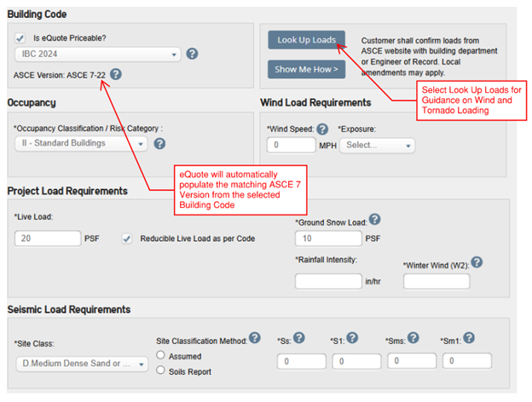Screen dimensions: 532x402
Task: Show help for Ground Snow Load
Action: [x=375, y=220]
